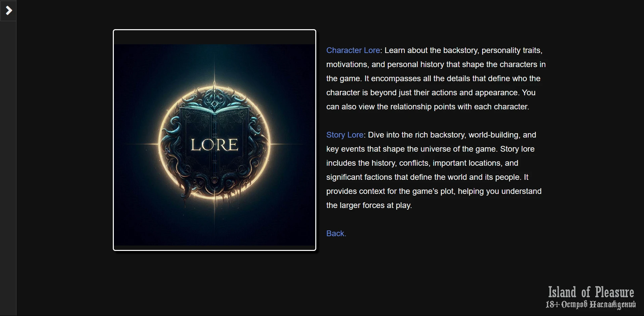Click the word Pleasure in the game logo
Screen dimensions: 644x316
pos(614,292)
